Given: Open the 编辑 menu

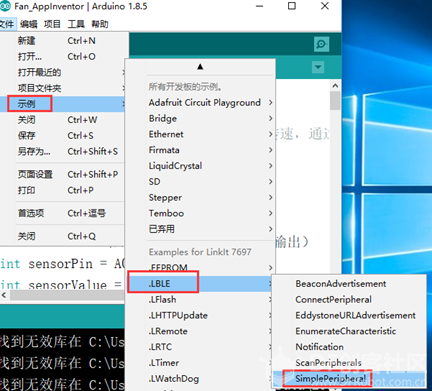Looking at the screenshot, I should (x=29, y=24).
